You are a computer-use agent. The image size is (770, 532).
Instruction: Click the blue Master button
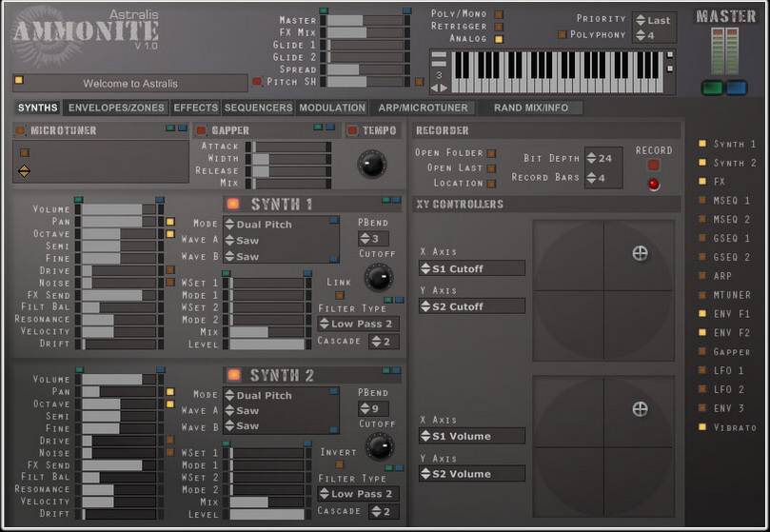click(736, 89)
